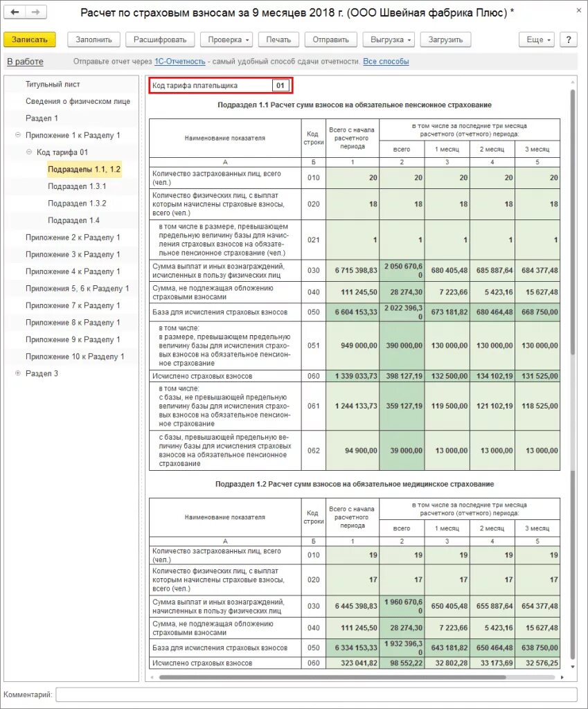The height and width of the screenshot is (709, 588).
Task: Select cell 6 715 398,83 in row 030
Action: tap(353, 271)
